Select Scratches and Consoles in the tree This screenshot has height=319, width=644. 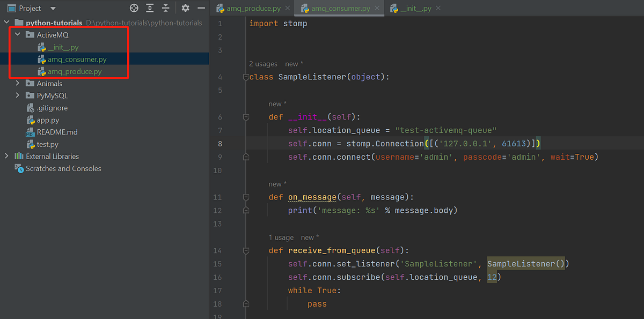63,168
